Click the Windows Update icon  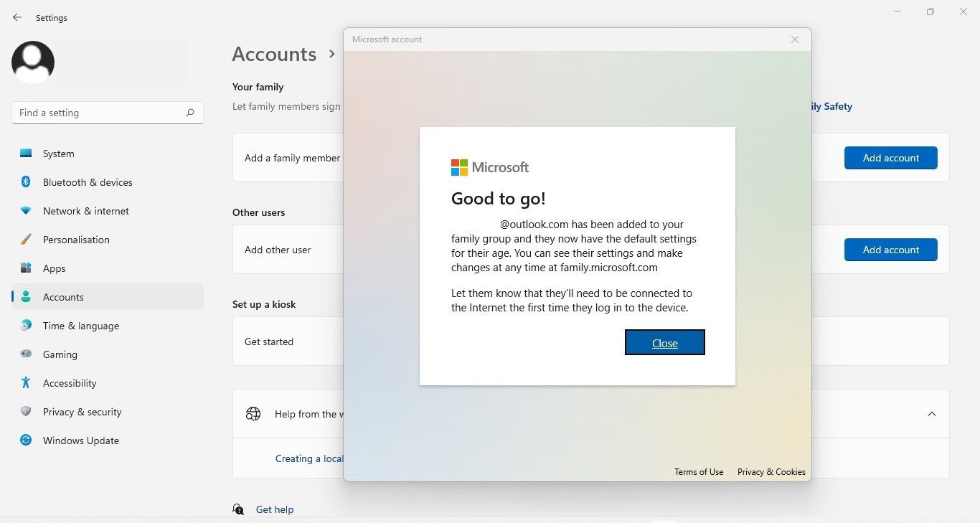click(x=26, y=440)
